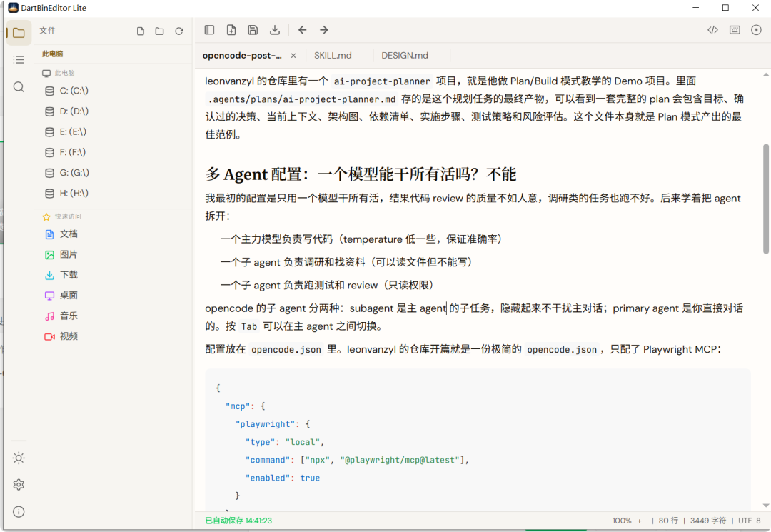Click inline code .agents/plans/ai-project-planner.md

(301, 99)
